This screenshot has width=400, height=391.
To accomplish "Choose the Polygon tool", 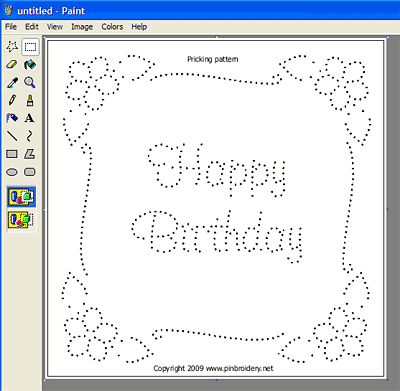I will (x=30, y=154).
